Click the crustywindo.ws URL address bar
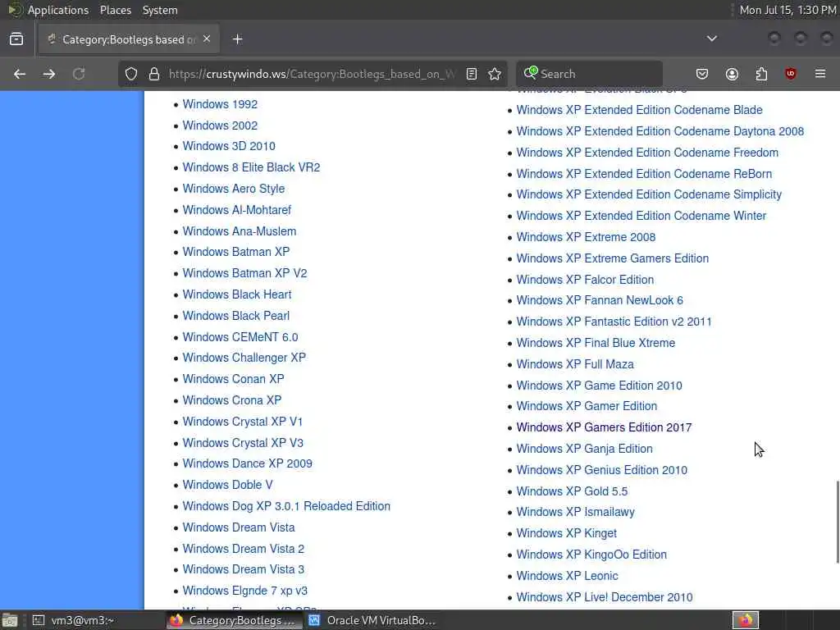 pos(312,74)
